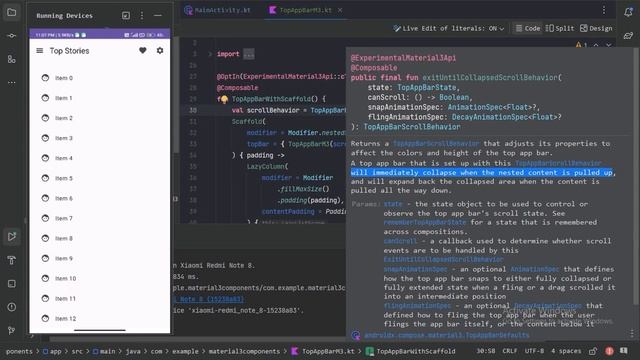
Task: Go to next highlighted problem arrow
Action: [609, 45]
